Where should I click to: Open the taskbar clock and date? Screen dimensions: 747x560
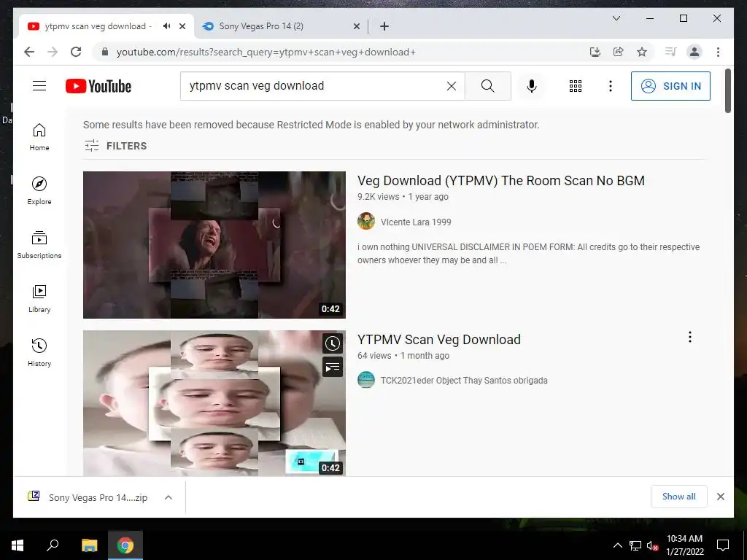point(684,545)
